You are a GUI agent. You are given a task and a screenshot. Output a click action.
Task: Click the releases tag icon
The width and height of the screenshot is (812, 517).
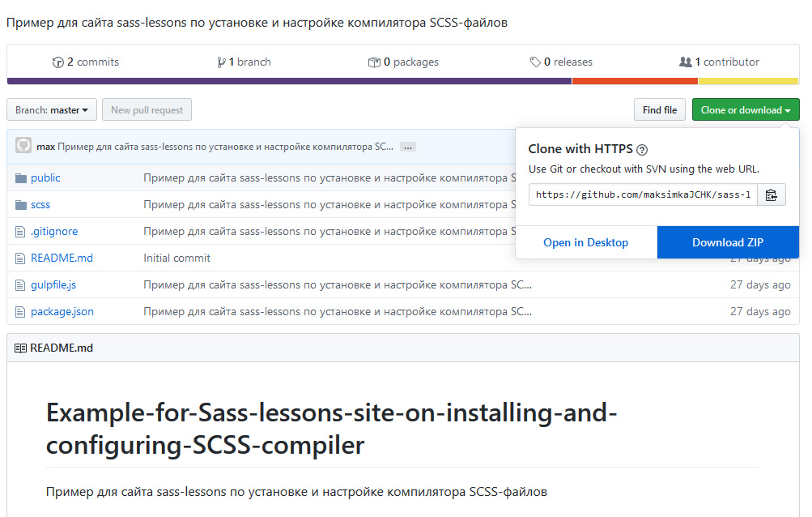(535, 62)
